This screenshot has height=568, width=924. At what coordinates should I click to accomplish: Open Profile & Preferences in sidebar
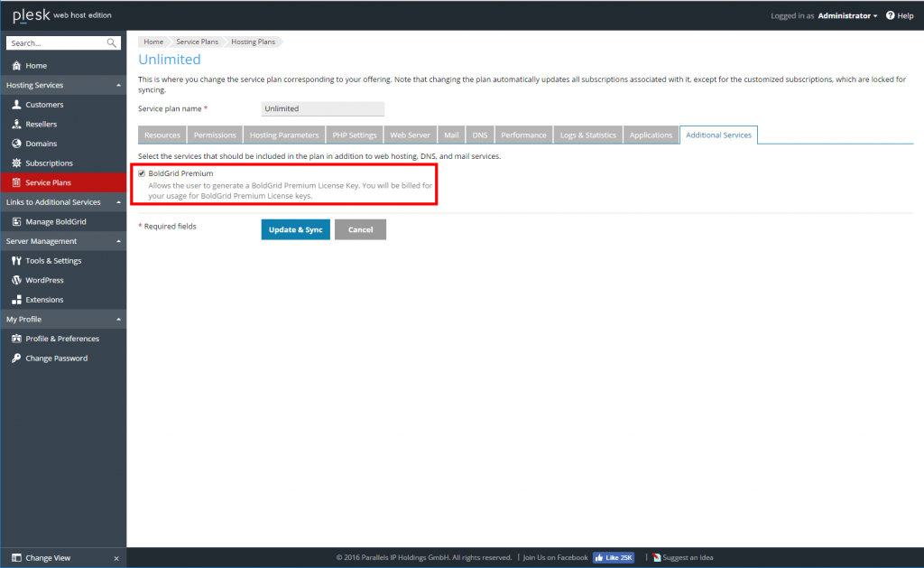pyautogui.click(x=63, y=339)
